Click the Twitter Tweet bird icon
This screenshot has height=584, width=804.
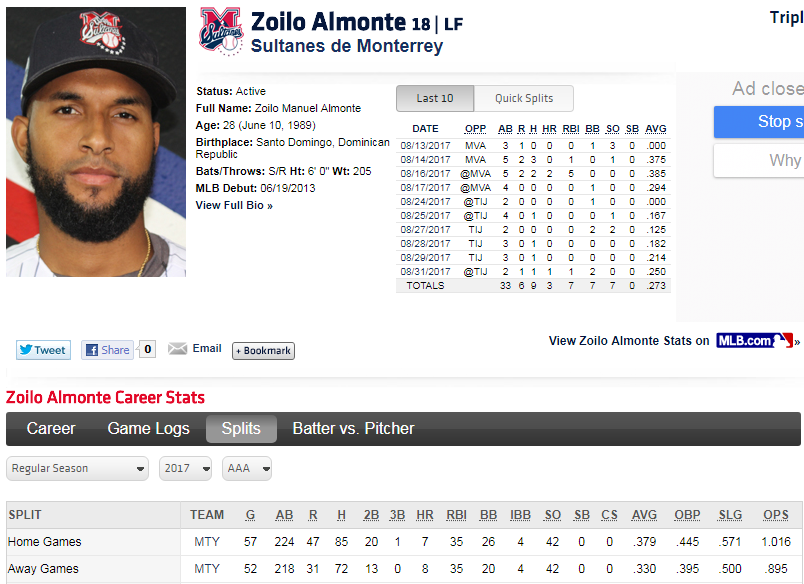pos(26,350)
